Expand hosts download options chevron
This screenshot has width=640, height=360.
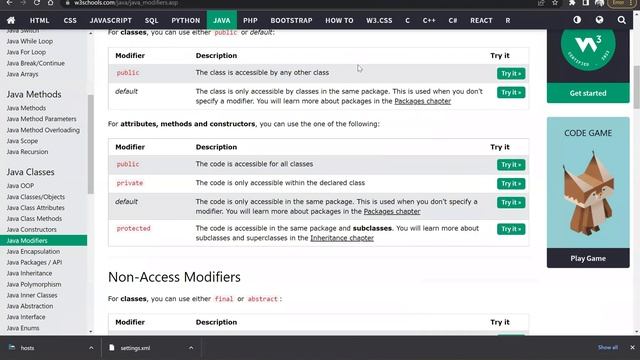coord(91,348)
